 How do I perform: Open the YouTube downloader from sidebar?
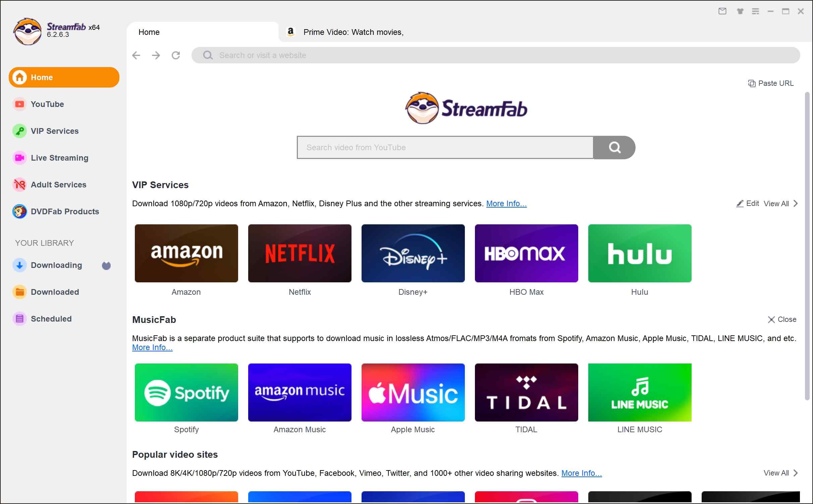[x=47, y=104]
